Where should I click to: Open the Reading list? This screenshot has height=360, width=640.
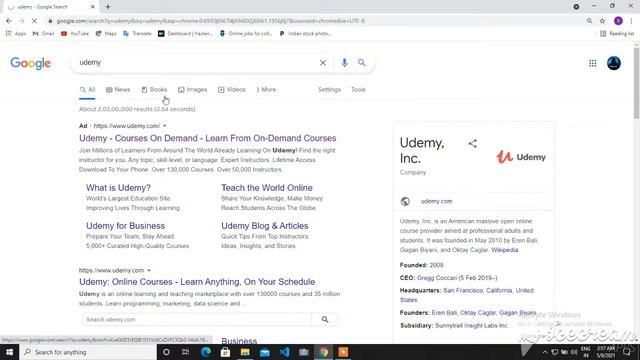pyautogui.click(x=617, y=33)
